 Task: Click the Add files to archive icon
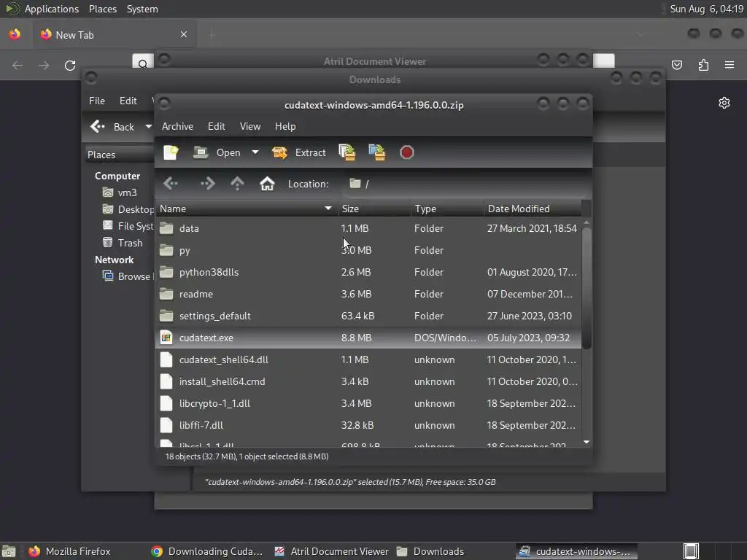[347, 152]
